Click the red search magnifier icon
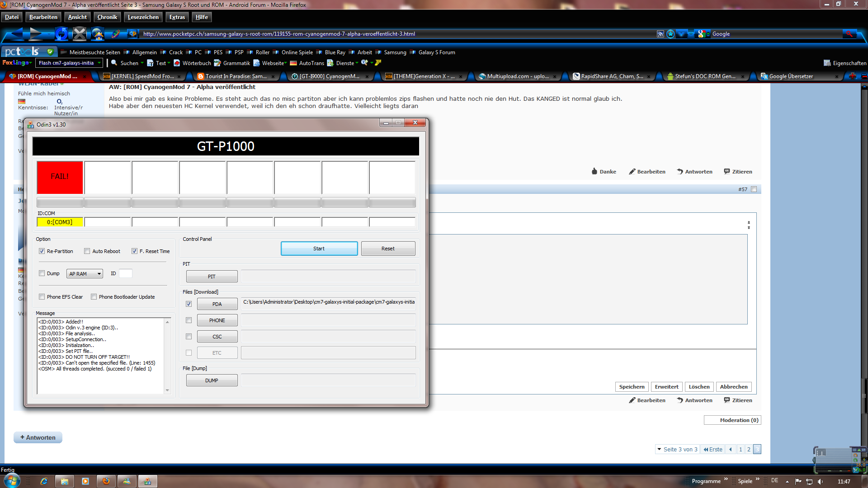 (x=849, y=34)
